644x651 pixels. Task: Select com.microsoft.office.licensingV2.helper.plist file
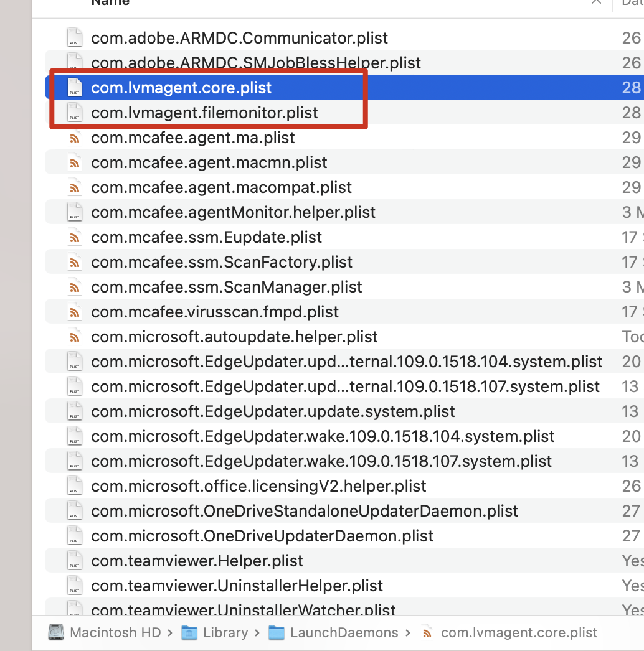[x=258, y=487]
